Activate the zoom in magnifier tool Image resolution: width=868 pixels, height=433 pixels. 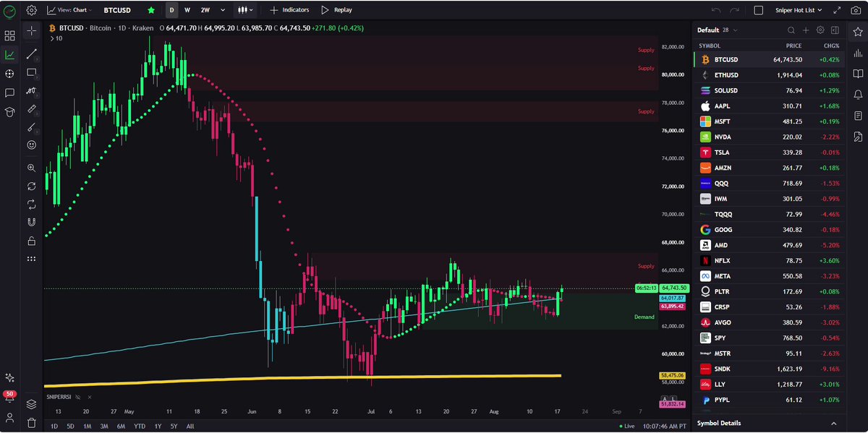[31, 168]
